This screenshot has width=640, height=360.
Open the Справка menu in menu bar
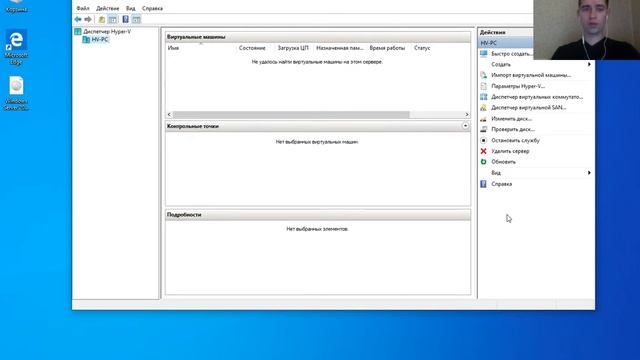point(152,8)
